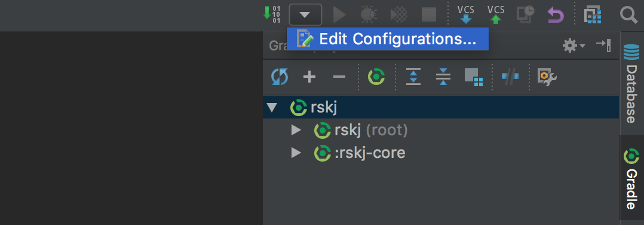The image size is (644, 225).
Task: Open Project Structure icon
Action: coord(593,15)
